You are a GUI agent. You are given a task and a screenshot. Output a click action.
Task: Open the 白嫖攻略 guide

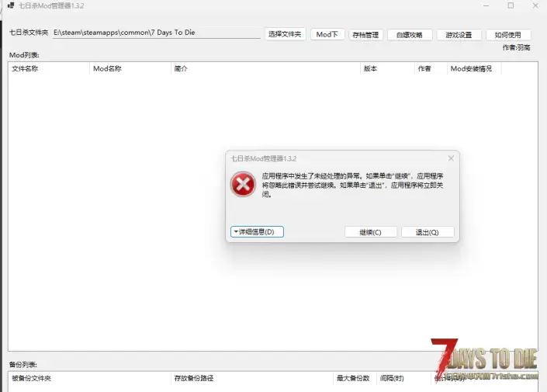tap(409, 35)
